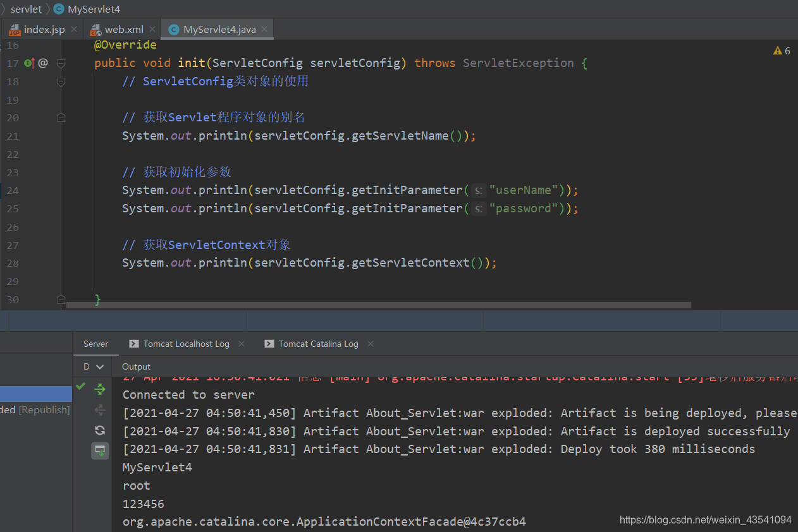
Task: Close the MyServlet4.java editor tab
Action: coord(264,29)
